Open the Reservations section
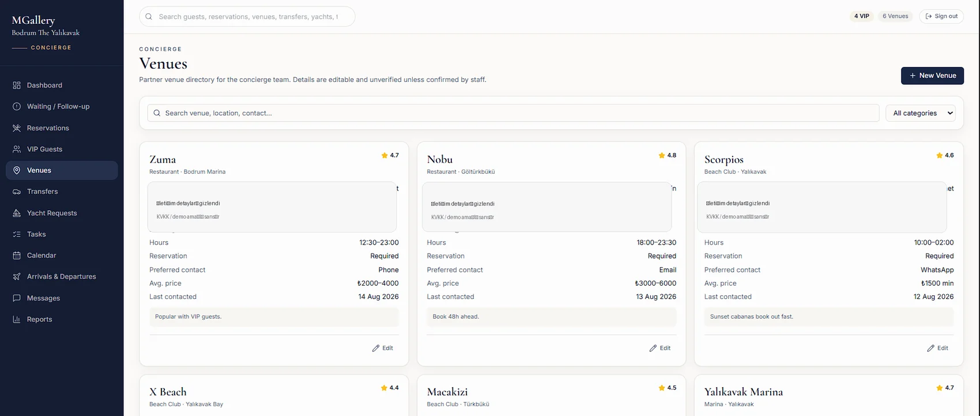 [x=62, y=128]
